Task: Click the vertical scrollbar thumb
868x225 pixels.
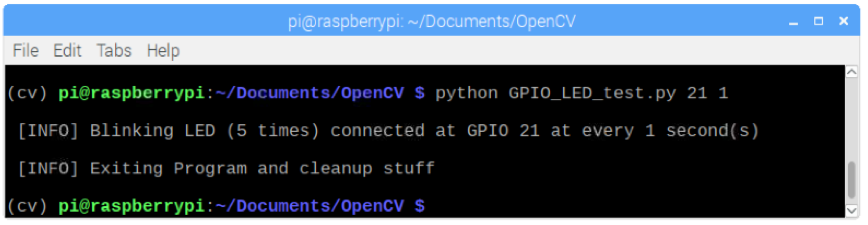Action: click(852, 180)
